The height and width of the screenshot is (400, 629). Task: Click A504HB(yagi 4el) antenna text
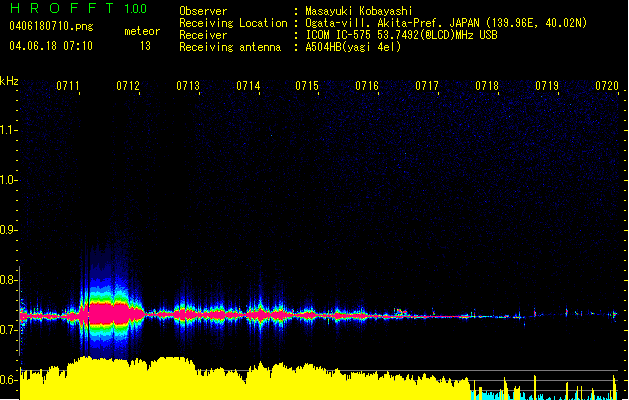click(353, 47)
